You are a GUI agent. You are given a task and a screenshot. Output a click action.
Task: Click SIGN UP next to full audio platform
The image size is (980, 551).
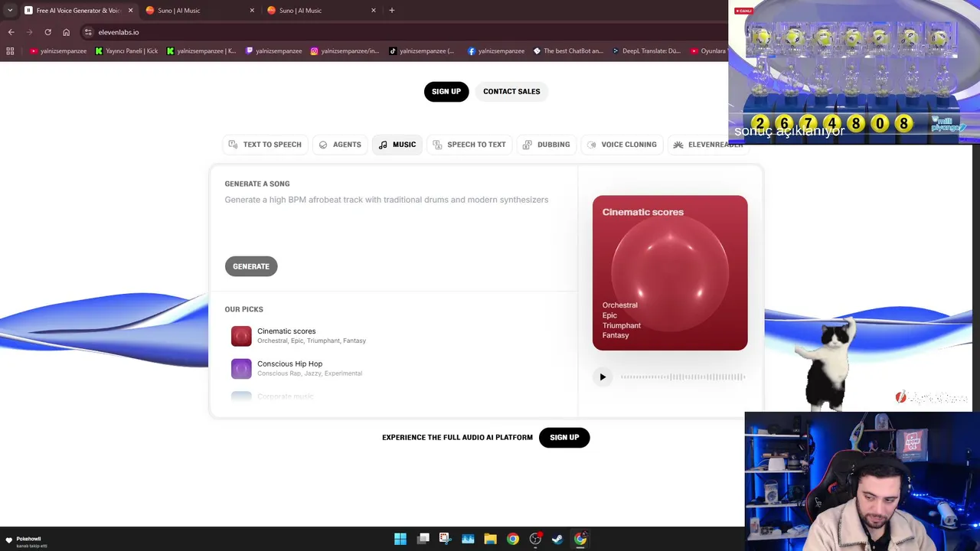click(x=564, y=438)
